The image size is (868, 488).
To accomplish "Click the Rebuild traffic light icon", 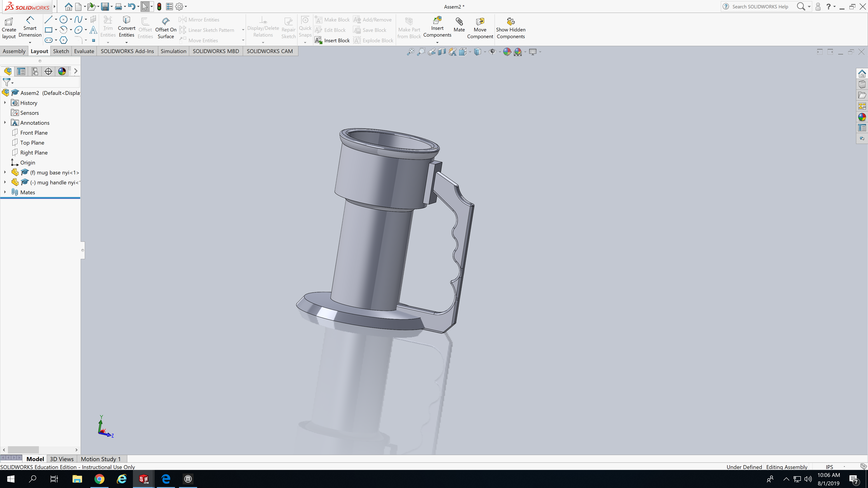I will click(x=159, y=6).
